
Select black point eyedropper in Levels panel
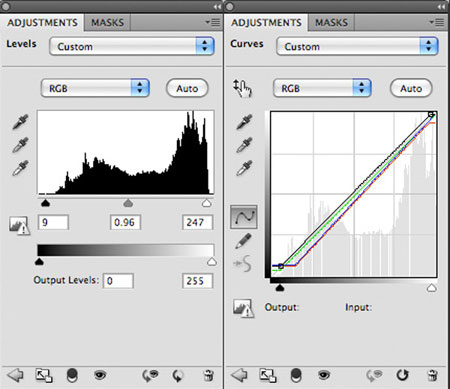tap(20, 122)
